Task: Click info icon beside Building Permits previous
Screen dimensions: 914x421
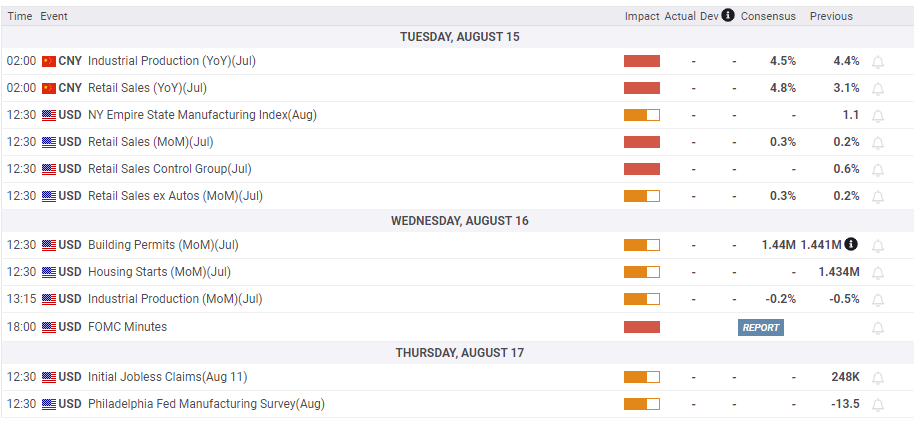Action: (850, 244)
